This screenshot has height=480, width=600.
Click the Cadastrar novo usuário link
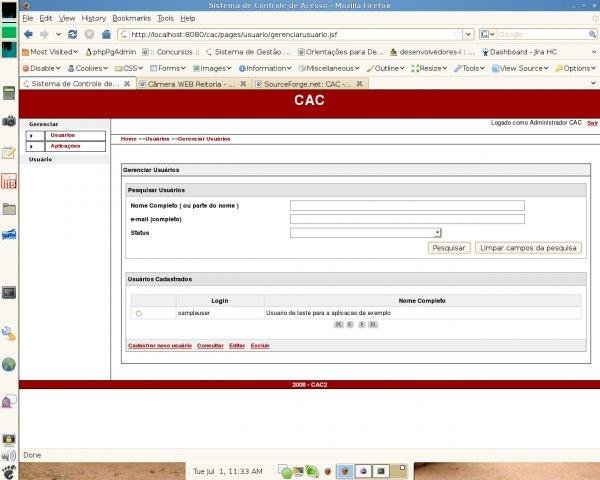tap(160, 346)
